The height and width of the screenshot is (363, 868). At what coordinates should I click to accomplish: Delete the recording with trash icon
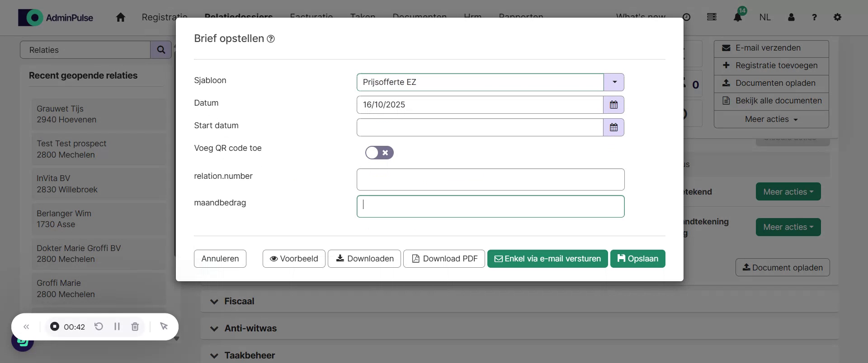point(135,326)
